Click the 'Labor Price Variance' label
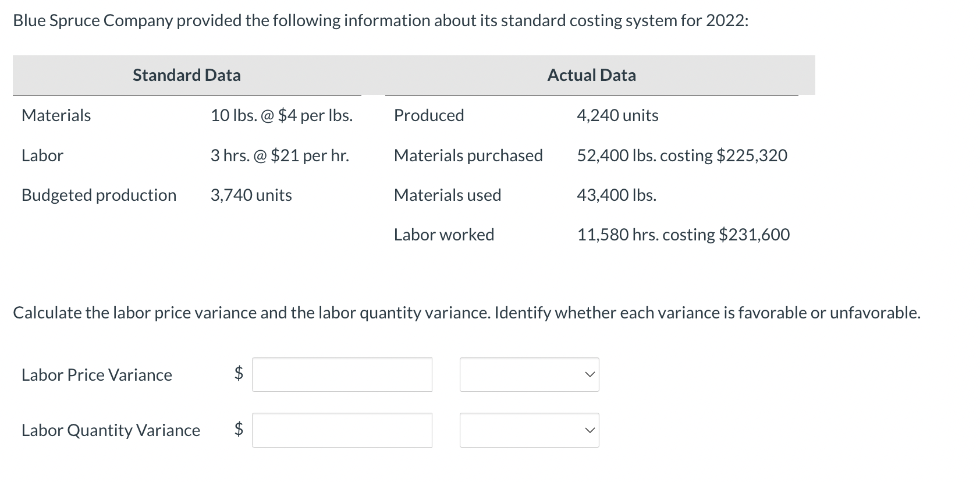Image resolution: width=980 pixels, height=482 pixels. tap(97, 375)
